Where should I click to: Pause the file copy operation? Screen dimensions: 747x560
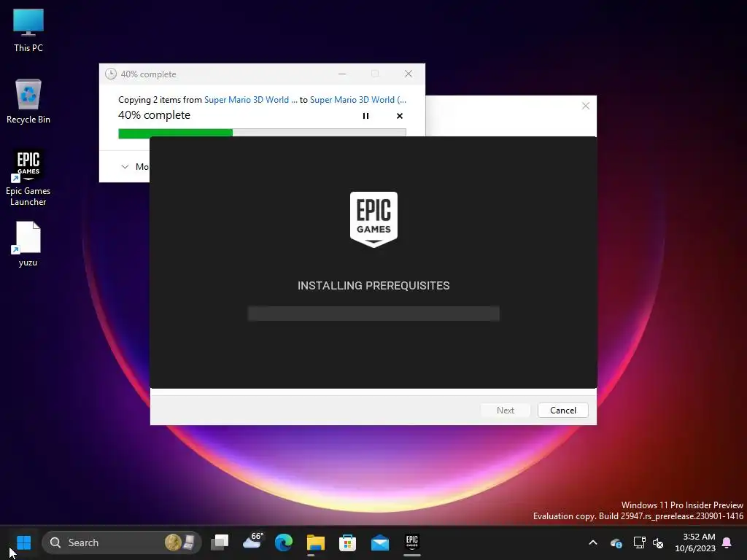[365, 116]
